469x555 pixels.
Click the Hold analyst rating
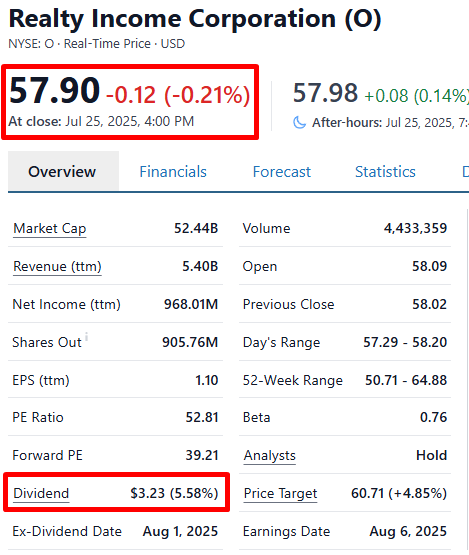431,455
